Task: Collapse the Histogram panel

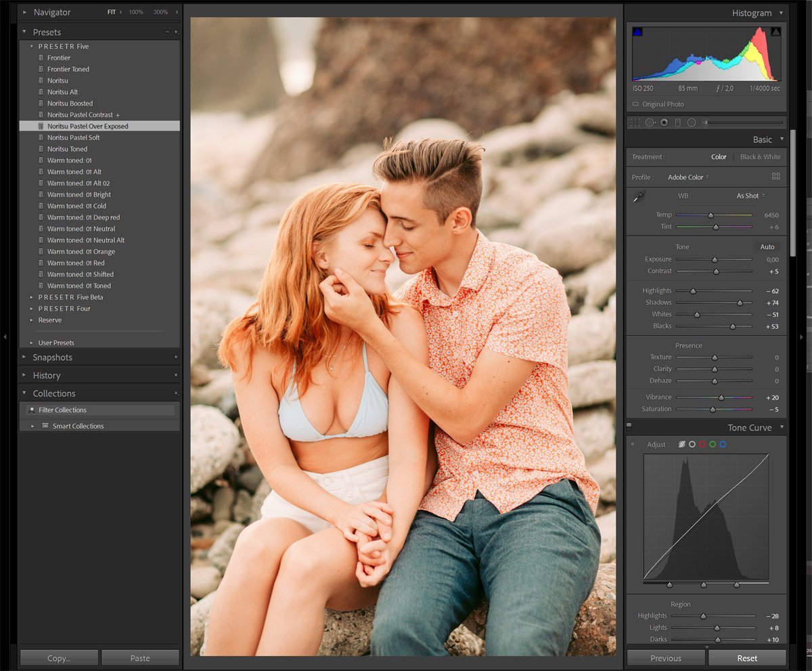Action: click(782, 13)
